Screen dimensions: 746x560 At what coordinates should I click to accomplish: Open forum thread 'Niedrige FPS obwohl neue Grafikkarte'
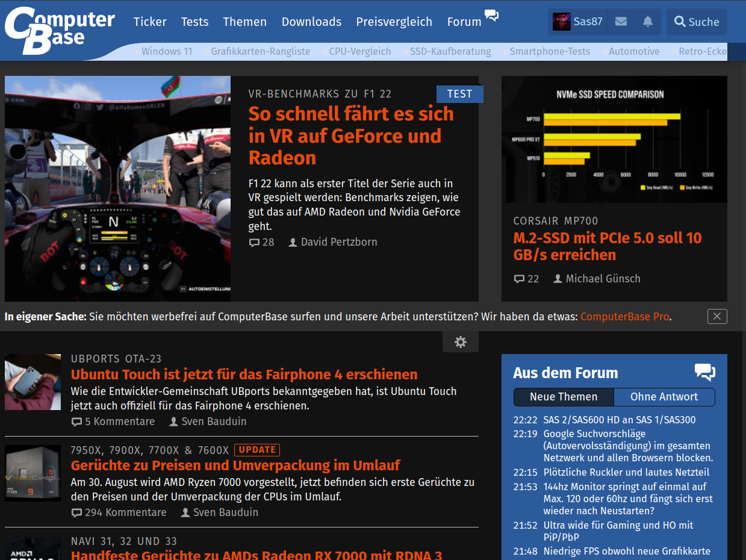627,551
